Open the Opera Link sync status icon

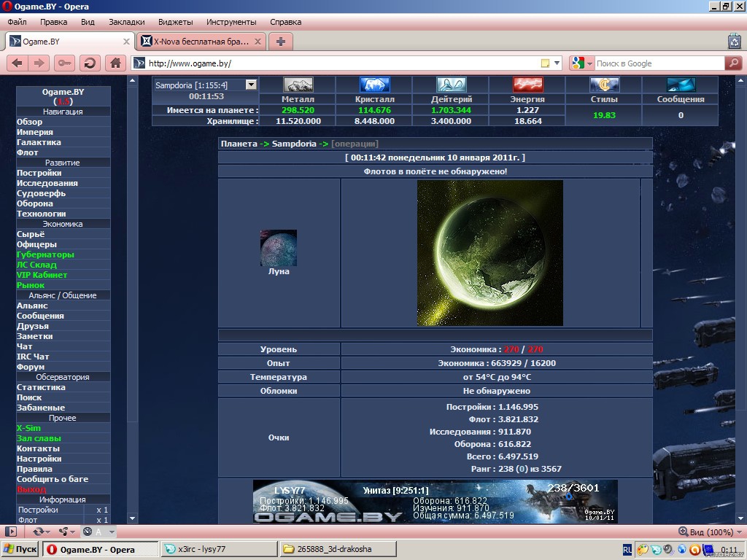point(42,532)
